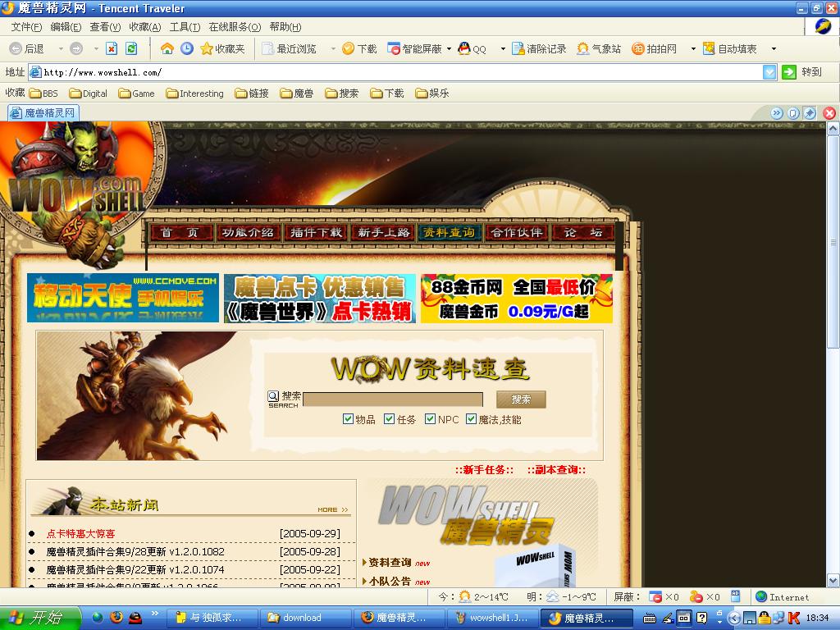Click the round page icon beside the tab bar pin
840x630 pixels.
coord(793,113)
